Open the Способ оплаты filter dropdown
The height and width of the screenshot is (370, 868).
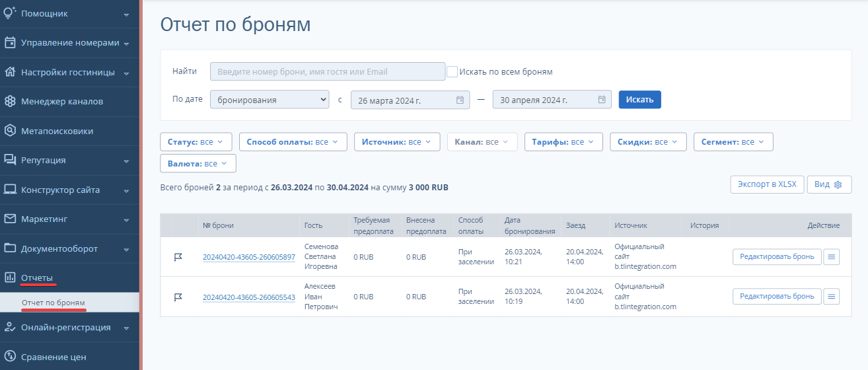tap(293, 142)
